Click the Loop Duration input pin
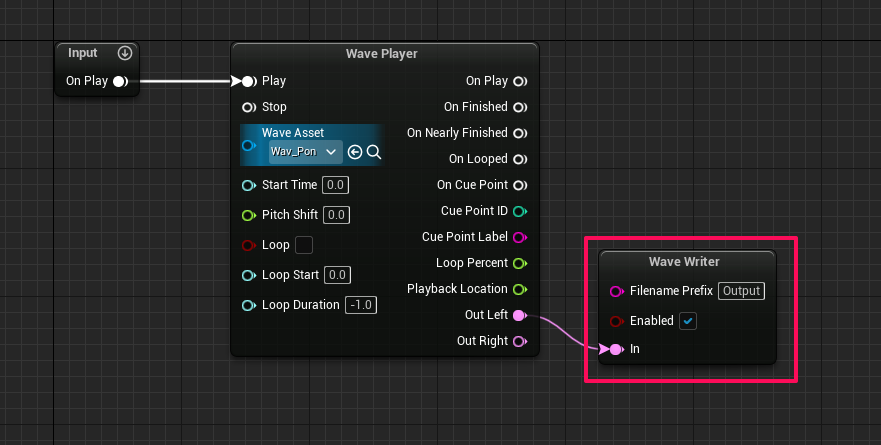 [249, 305]
